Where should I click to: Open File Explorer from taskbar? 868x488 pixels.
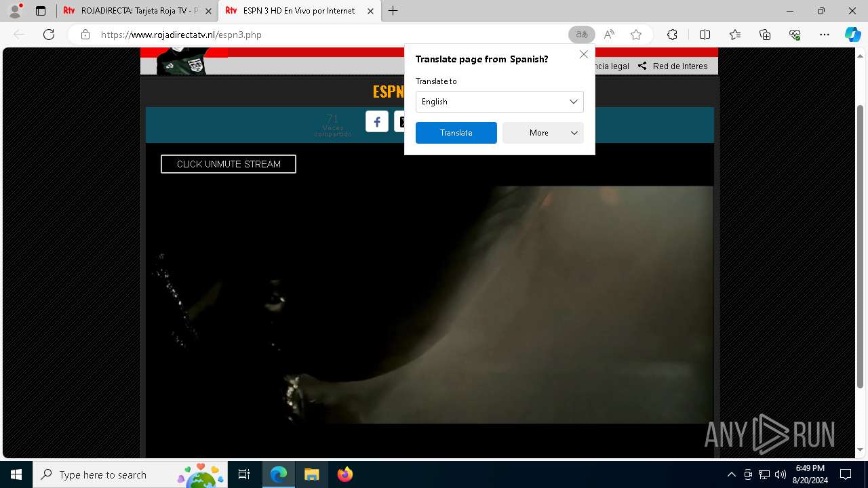pyautogui.click(x=311, y=474)
